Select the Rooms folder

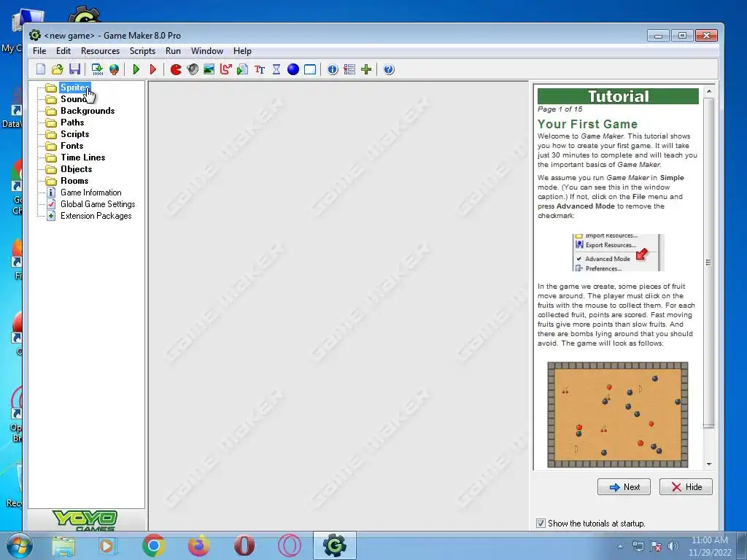point(74,181)
